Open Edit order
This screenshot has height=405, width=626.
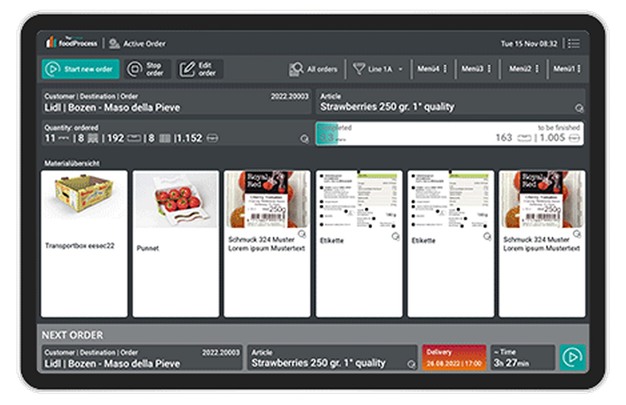pos(199,69)
